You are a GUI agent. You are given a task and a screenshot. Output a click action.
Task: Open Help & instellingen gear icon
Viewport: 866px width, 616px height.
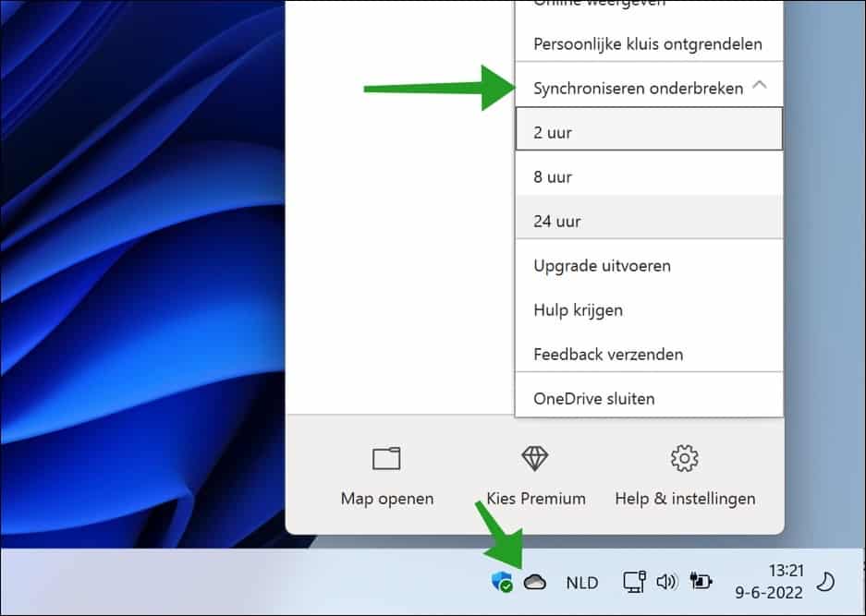coord(684,458)
